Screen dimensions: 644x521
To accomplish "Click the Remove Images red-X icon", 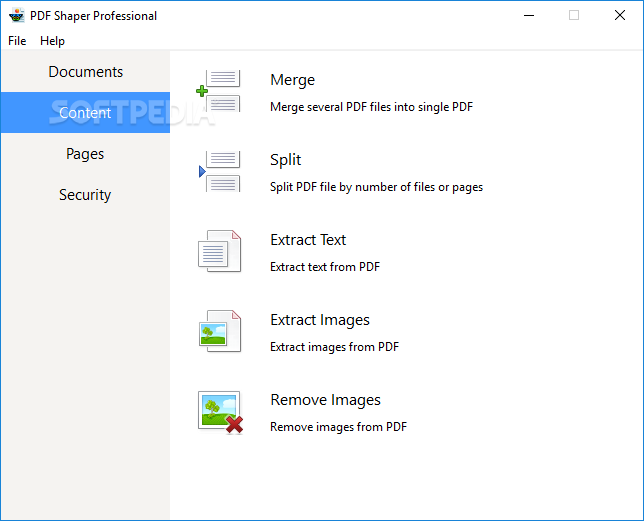I will pyautogui.click(x=221, y=412).
